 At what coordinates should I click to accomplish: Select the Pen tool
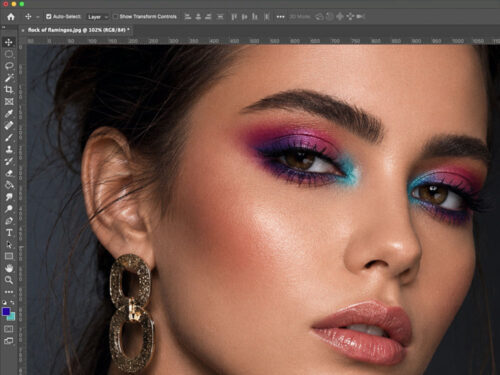pyautogui.click(x=9, y=221)
